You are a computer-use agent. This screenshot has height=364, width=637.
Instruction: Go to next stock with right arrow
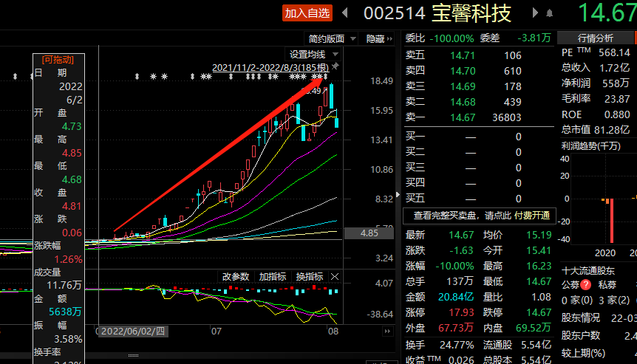535,13
